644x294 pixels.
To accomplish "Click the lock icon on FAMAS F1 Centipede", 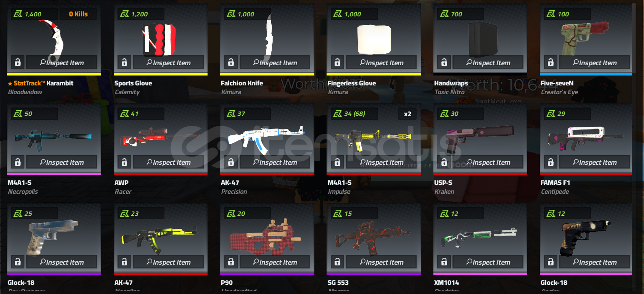I will [551, 162].
